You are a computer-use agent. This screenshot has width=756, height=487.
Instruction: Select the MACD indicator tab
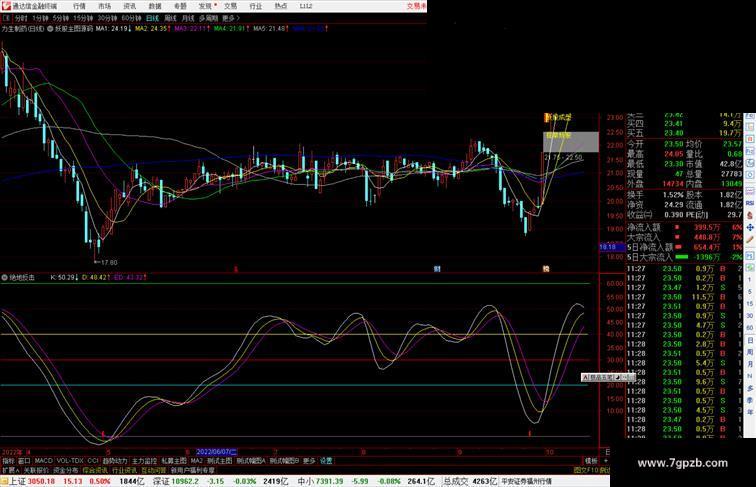(43, 461)
